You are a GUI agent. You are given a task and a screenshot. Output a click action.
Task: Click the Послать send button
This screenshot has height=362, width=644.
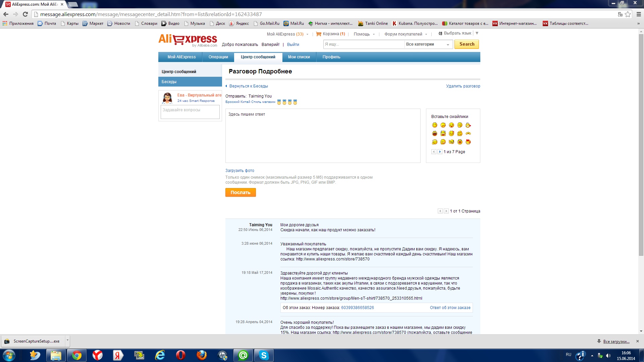pyautogui.click(x=240, y=192)
